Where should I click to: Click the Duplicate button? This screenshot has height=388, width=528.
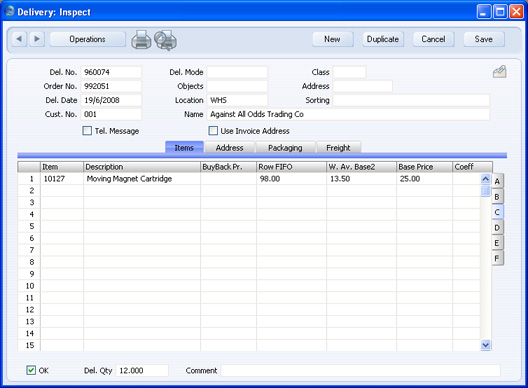(x=383, y=39)
